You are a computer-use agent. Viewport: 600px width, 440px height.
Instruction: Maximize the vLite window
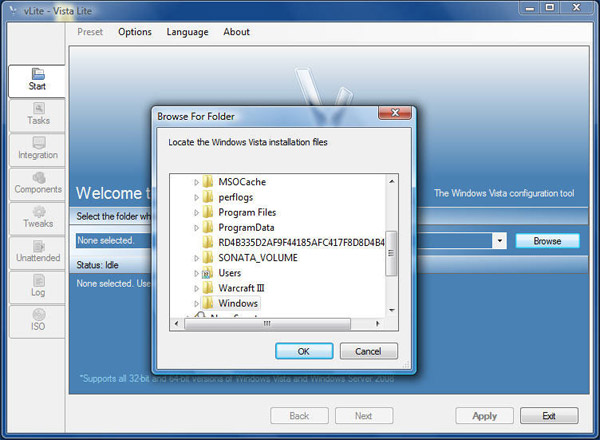tap(549, 7)
